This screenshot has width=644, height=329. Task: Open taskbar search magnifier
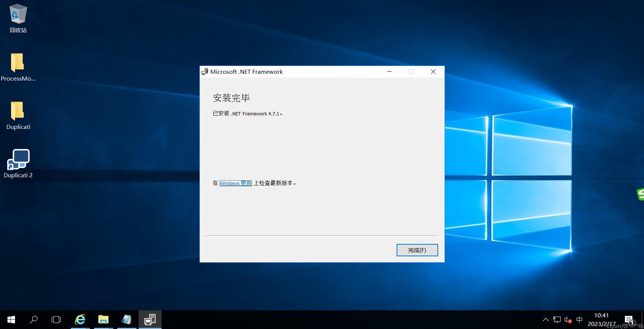34,320
